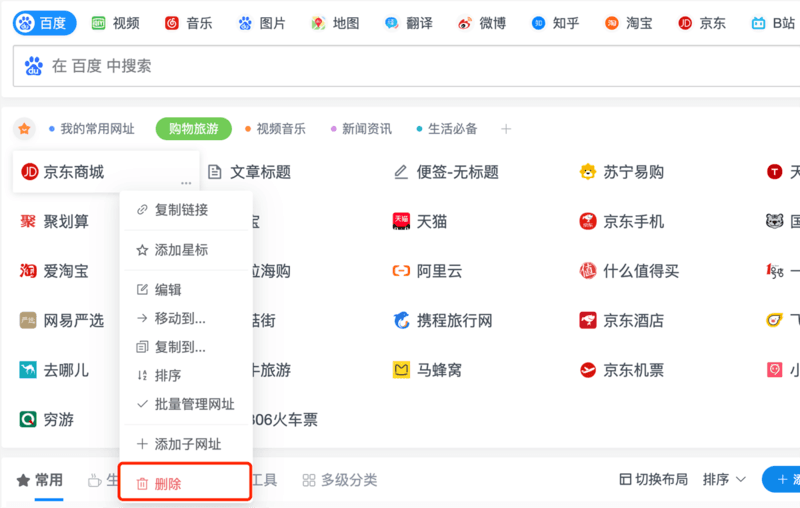Viewport: 800px width, 508px height.
Task: Open the 音乐 shortcut
Action: [188, 23]
